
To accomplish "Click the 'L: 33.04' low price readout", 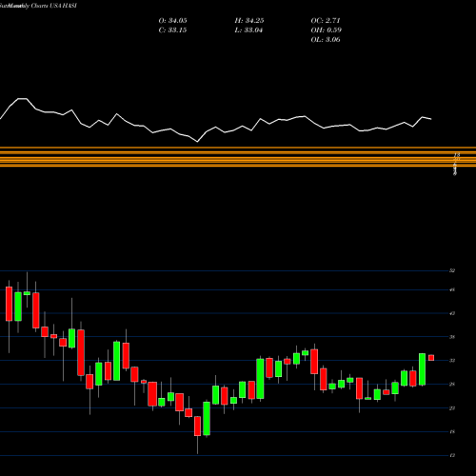I will [x=249, y=30].
